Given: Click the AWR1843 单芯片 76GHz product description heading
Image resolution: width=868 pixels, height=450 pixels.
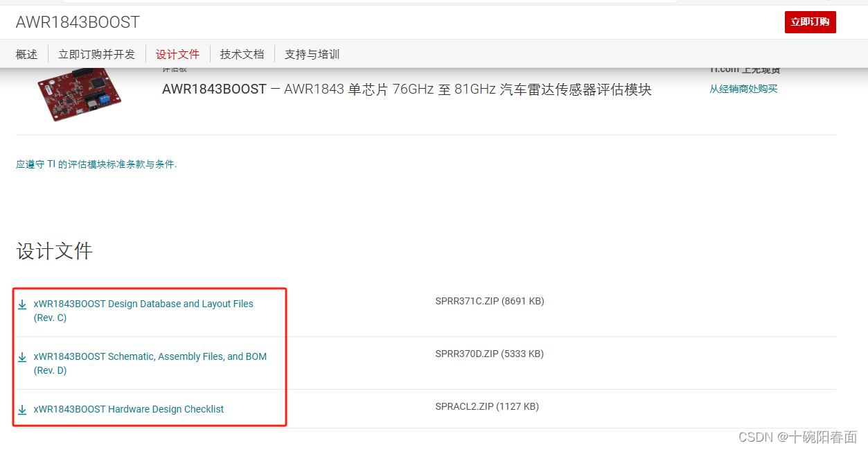Looking at the screenshot, I should coord(407,89).
